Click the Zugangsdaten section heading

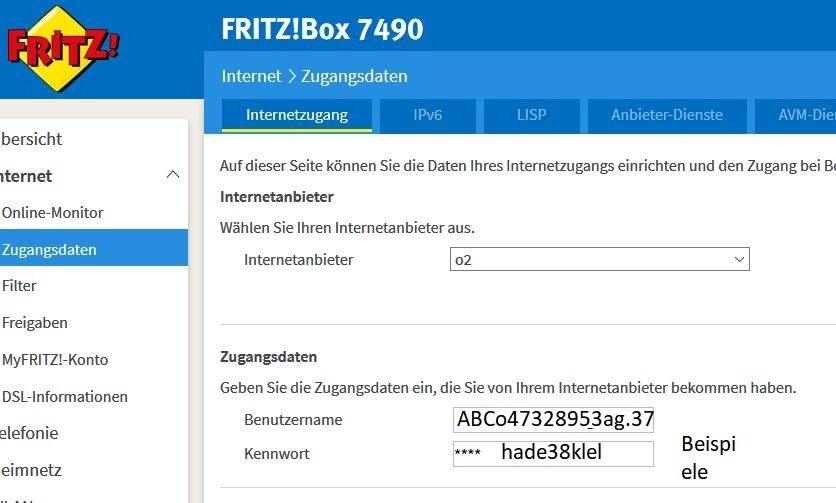click(268, 357)
